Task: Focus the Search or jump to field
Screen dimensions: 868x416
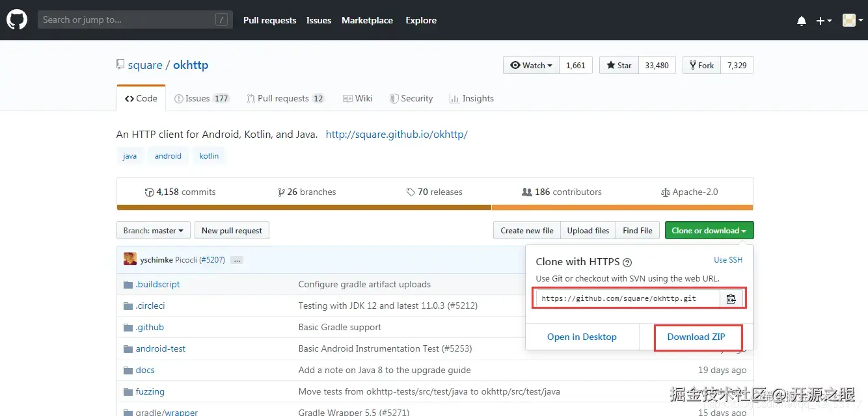Action: (127, 20)
